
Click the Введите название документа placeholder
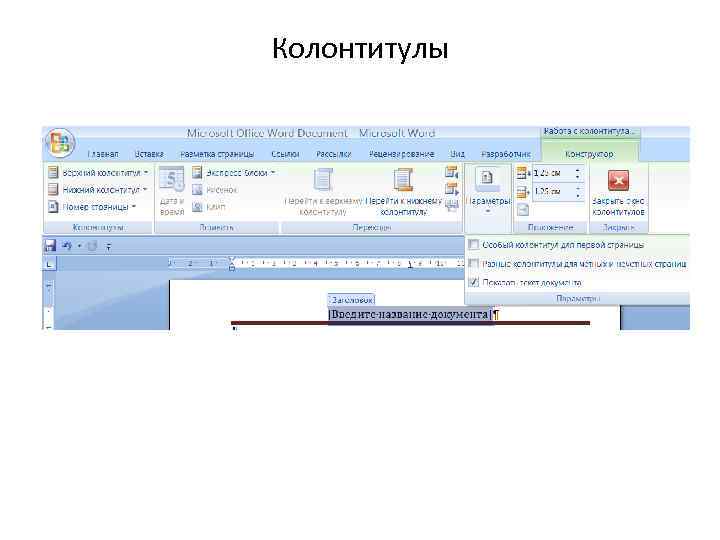coord(410,315)
